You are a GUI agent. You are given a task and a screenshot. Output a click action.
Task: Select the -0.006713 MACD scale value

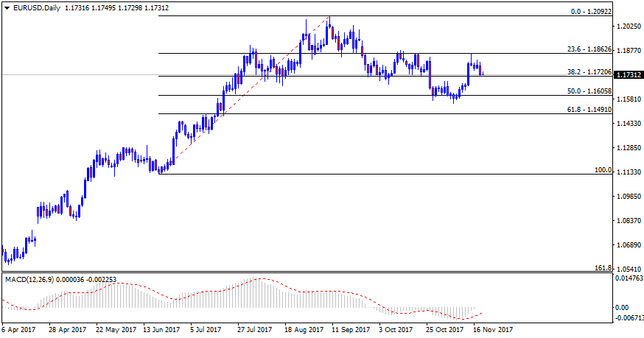tap(629, 317)
